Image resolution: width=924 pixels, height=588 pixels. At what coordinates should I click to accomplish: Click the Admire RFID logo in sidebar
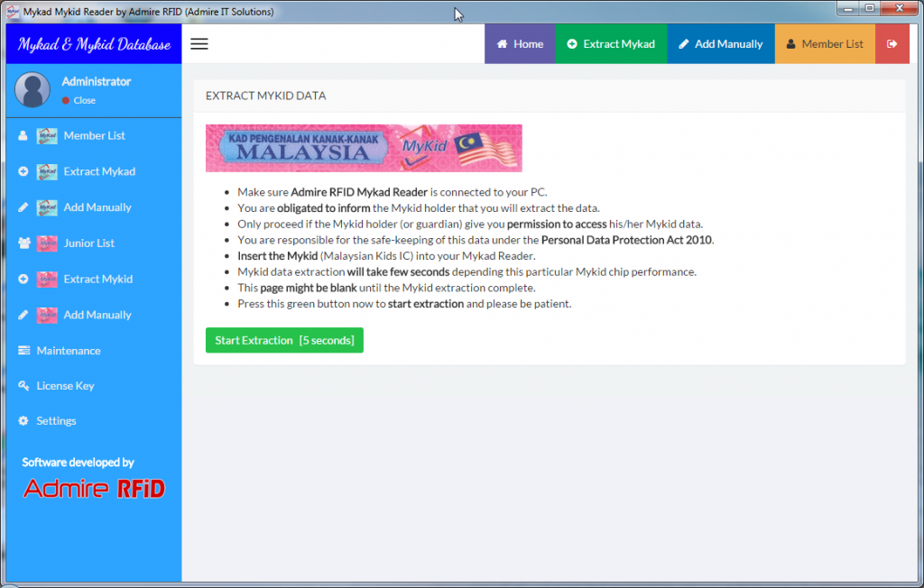point(94,489)
